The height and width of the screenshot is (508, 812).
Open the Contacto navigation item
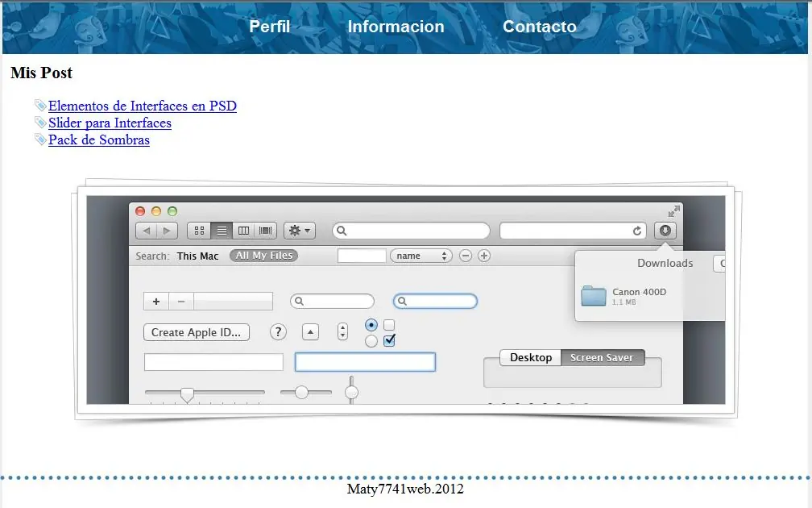(539, 27)
